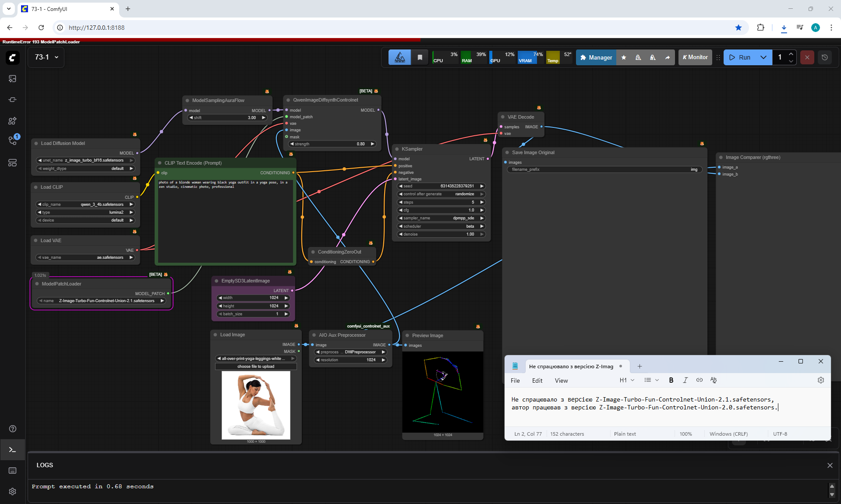Click choose file to upload in Load Image
841x504 pixels.
pos(256,367)
